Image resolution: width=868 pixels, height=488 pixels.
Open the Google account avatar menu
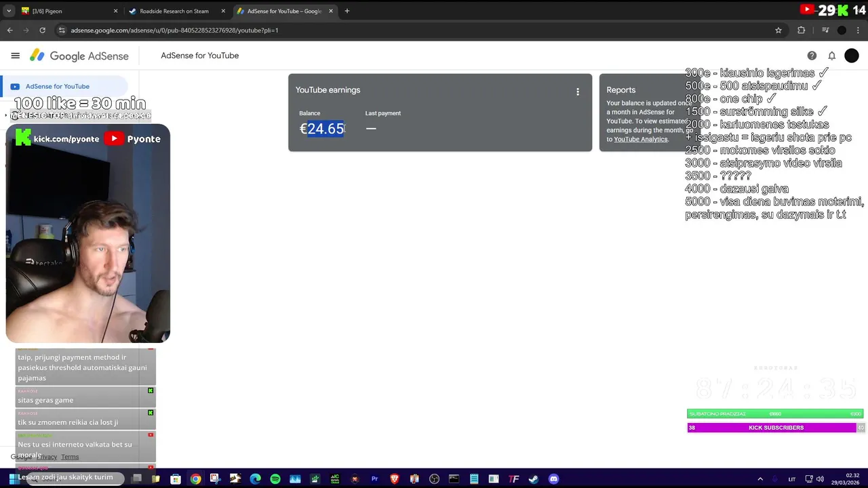click(x=852, y=56)
